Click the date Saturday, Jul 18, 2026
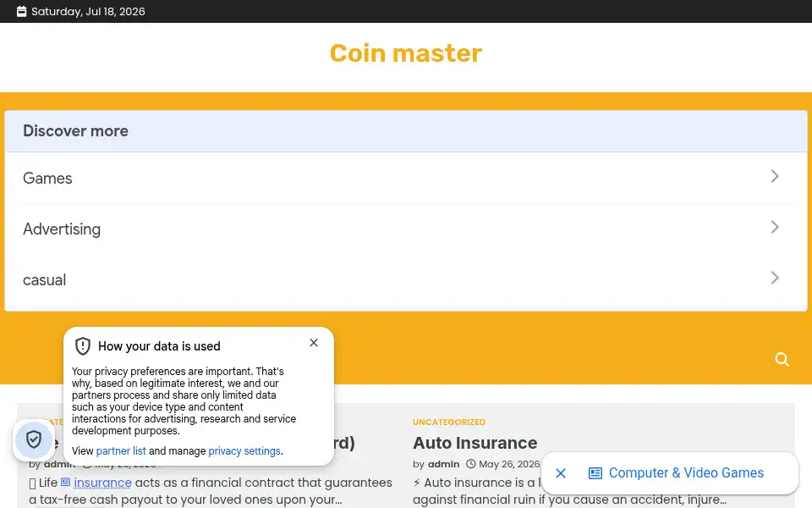Image resolution: width=812 pixels, height=508 pixels. (x=88, y=11)
